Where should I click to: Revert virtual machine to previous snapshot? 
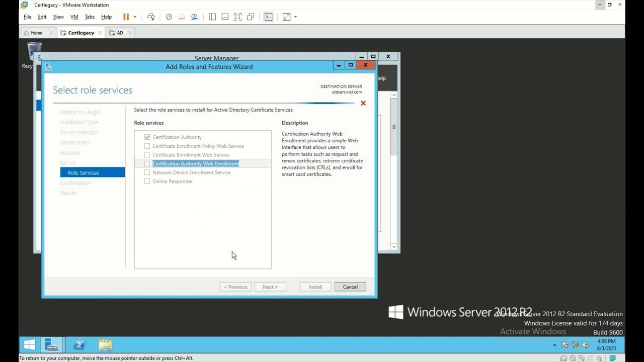[182, 17]
